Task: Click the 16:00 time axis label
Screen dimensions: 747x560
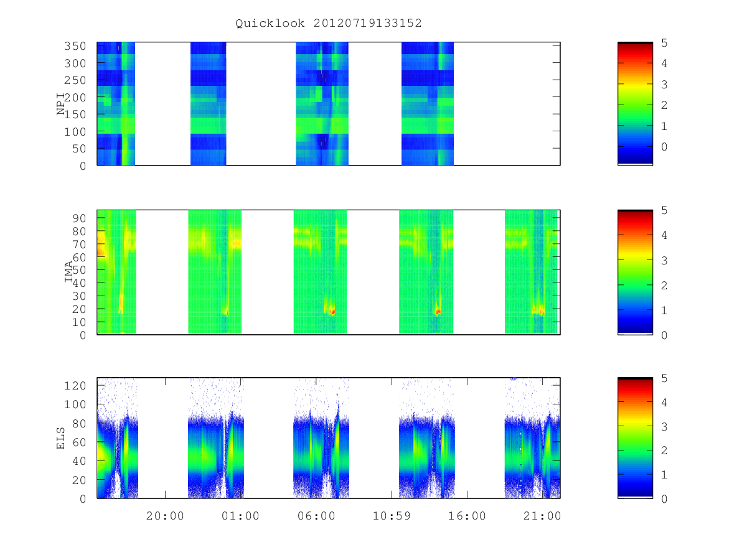Action: point(467,516)
